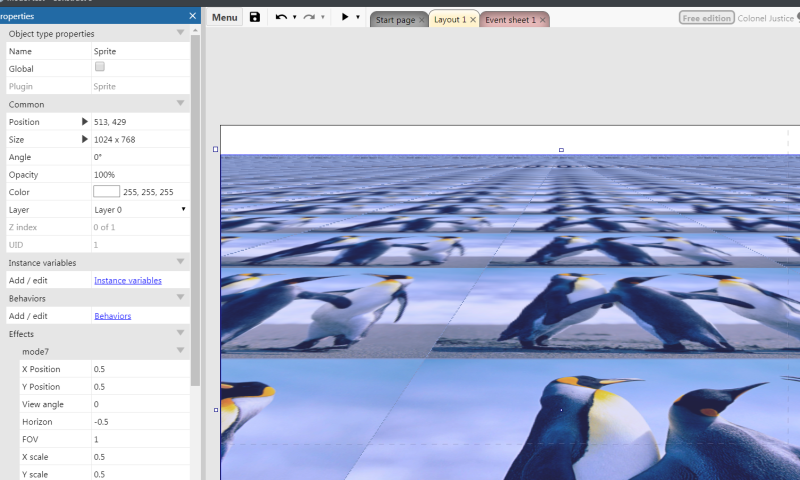Click the scrollbar up arrow in Properties

195,31
